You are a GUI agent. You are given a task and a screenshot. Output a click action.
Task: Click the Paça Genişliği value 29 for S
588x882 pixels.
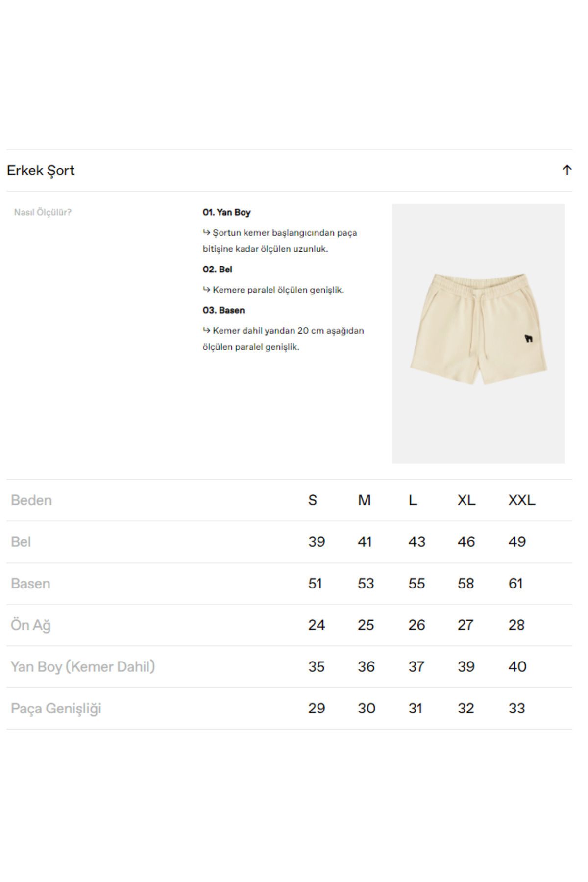pos(317,709)
